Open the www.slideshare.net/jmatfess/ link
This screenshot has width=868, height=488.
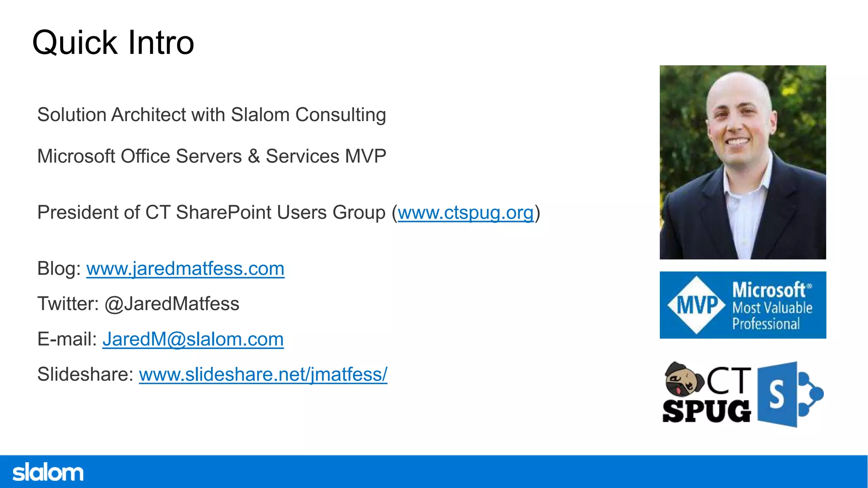pyautogui.click(x=263, y=374)
